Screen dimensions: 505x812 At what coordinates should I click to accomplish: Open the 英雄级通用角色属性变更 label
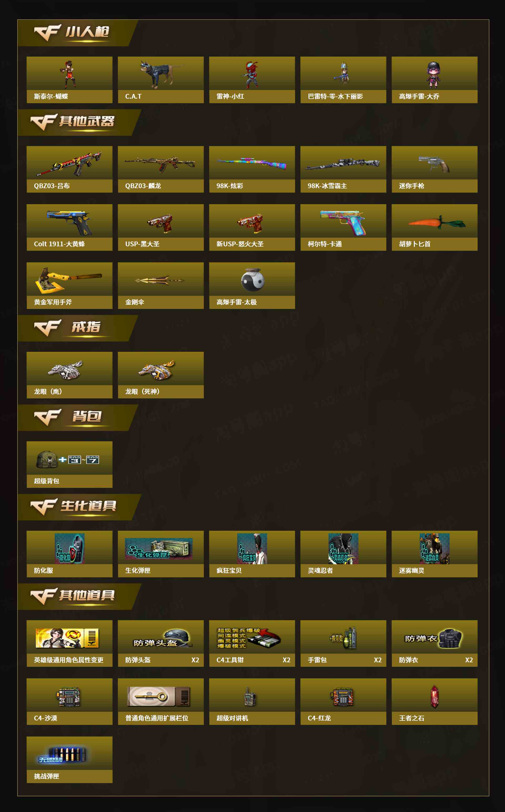click(68, 660)
